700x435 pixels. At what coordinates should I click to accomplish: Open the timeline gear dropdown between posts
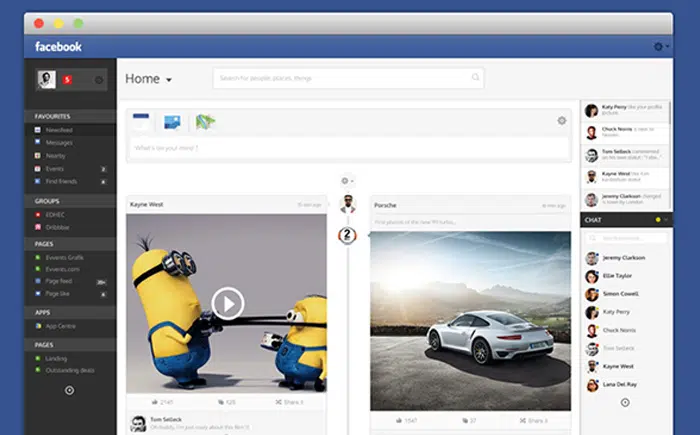(x=347, y=181)
